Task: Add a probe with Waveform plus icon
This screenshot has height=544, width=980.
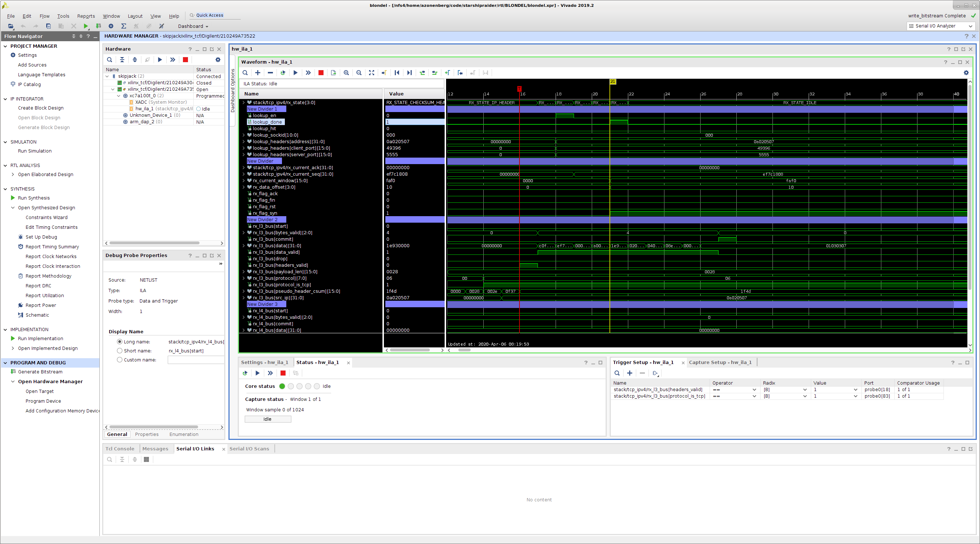Action: (257, 73)
